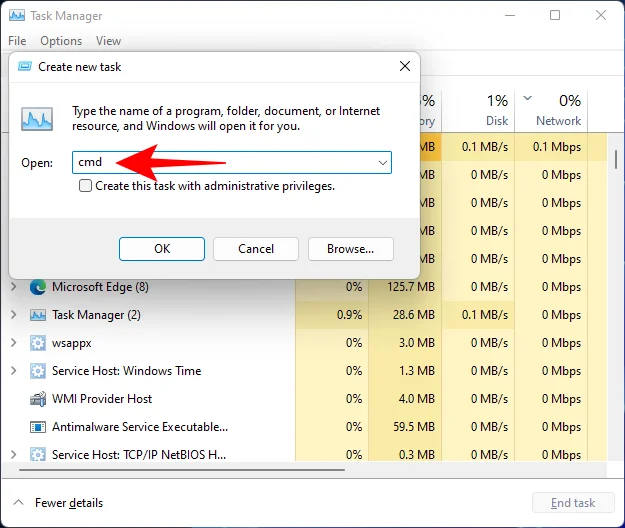Click the 59.5 MB memory value
This screenshot has width=625, height=528.
pos(414,427)
